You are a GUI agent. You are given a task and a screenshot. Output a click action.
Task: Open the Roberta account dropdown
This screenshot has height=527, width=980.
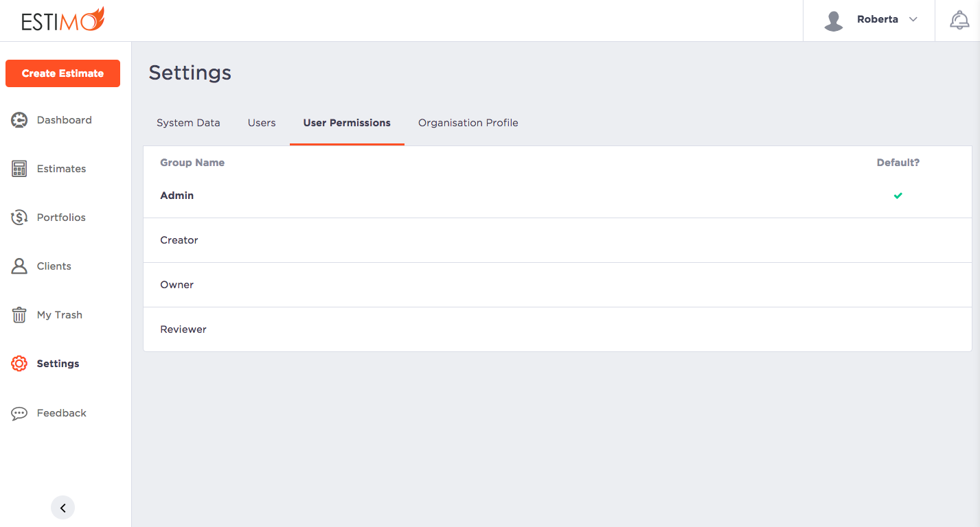pyautogui.click(x=913, y=20)
